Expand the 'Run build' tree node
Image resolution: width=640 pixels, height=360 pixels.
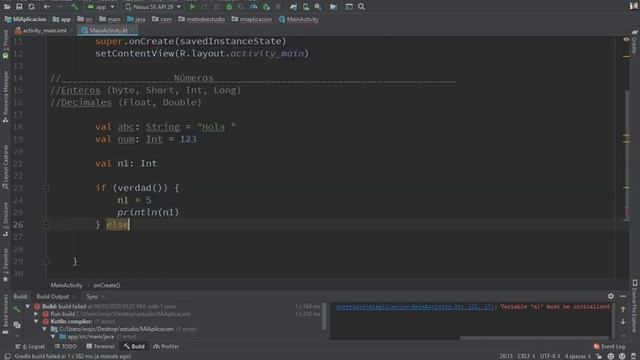[36, 314]
